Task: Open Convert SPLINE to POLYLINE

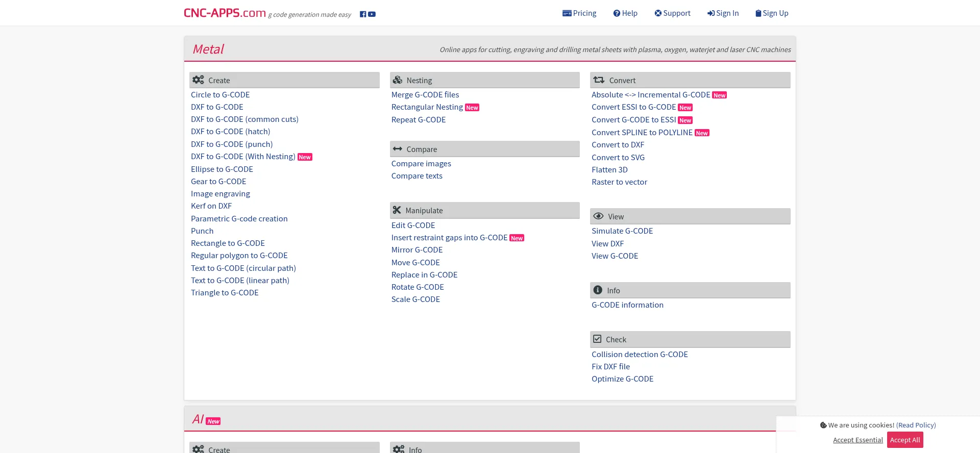Action: click(x=642, y=132)
